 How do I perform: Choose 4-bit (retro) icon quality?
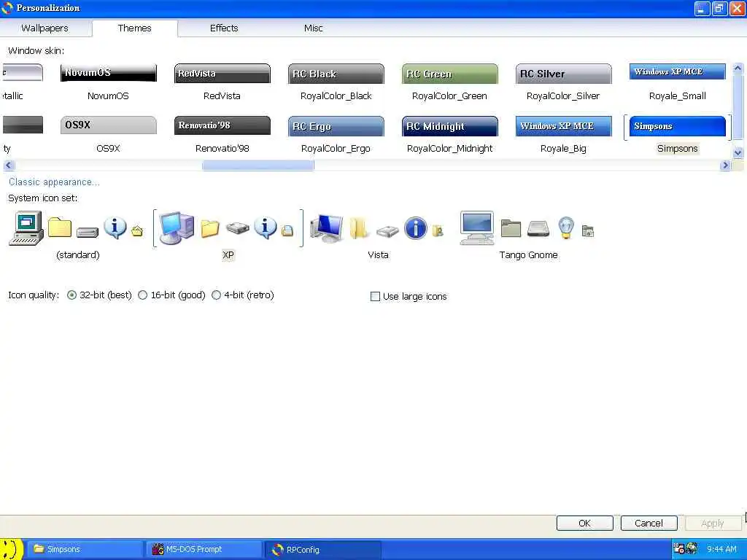pyautogui.click(x=216, y=295)
